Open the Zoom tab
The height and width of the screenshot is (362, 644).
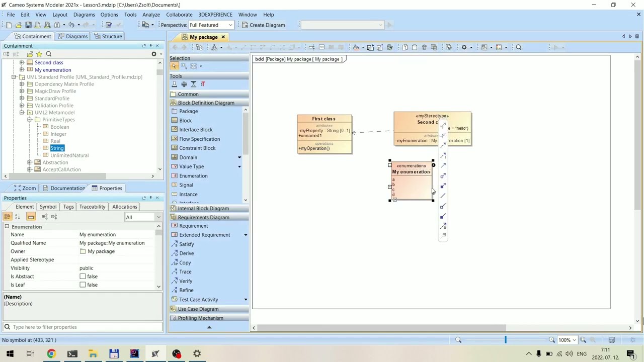25,188
